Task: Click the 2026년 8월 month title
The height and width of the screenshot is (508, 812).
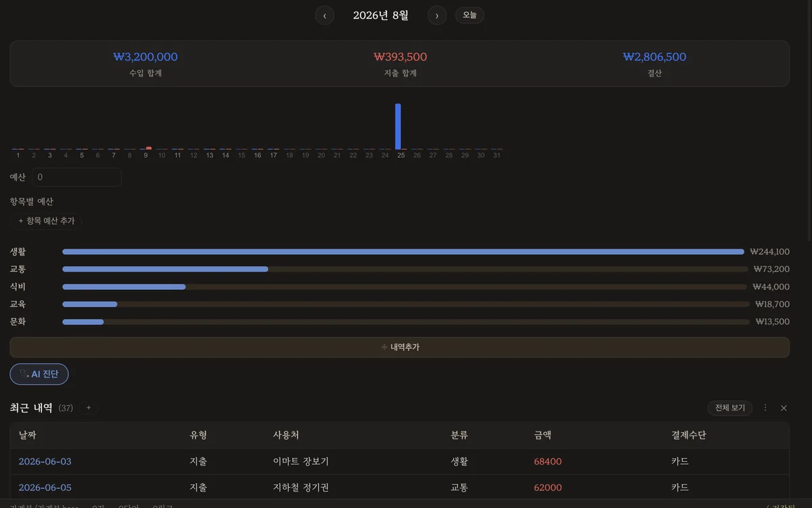Action: tap(381, 15)
